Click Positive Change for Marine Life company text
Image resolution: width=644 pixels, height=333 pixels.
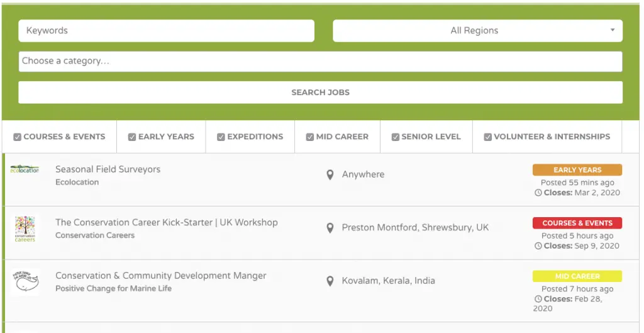[x=113, y=288]
